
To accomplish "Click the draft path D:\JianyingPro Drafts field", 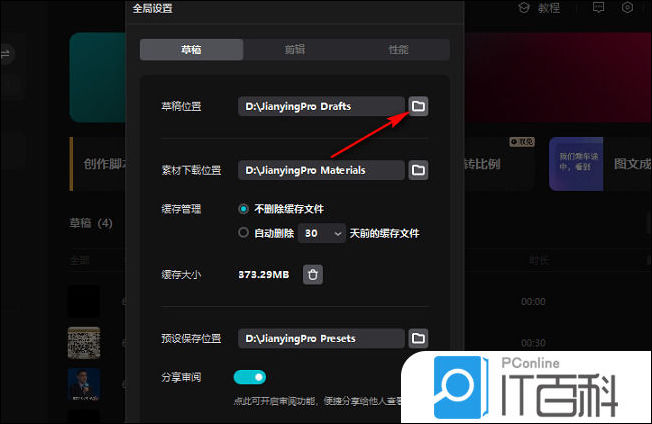I will point(321,106).
